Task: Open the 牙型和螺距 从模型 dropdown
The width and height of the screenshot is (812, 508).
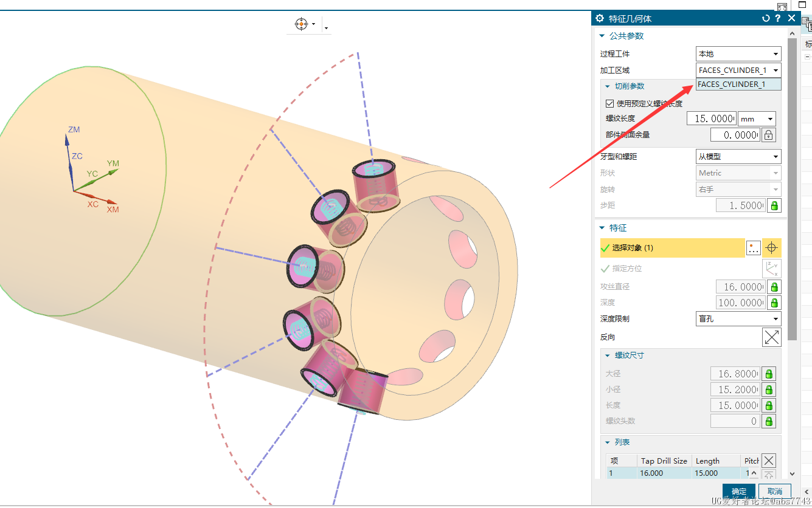Action: pos(738,157)
